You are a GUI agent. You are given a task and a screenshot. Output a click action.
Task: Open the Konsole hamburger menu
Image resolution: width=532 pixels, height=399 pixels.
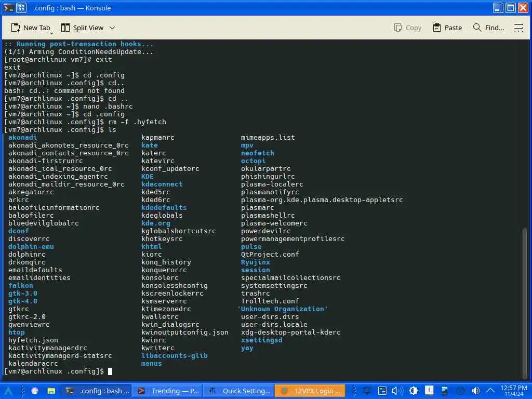pos(518,28)
